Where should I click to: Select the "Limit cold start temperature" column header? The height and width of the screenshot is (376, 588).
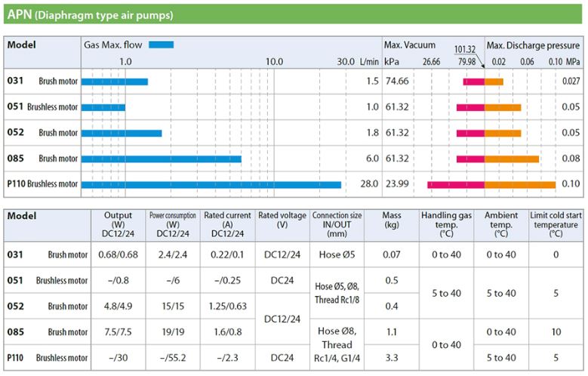[x=556, y=224]
